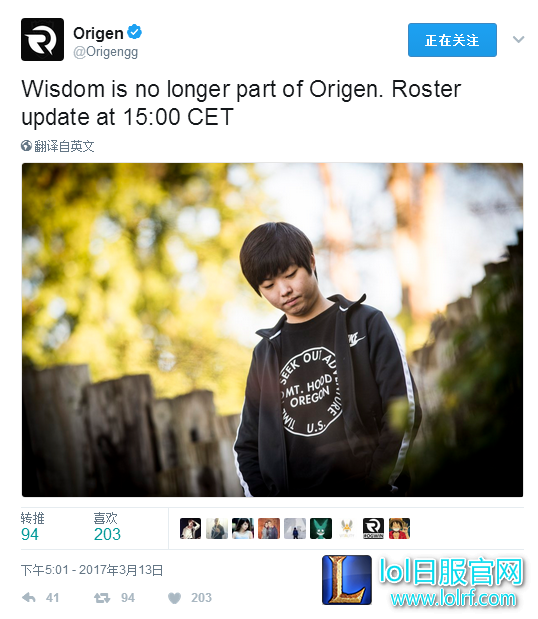
Task: View the 转推 94 retweets list
Action: [x=32, y=527]
